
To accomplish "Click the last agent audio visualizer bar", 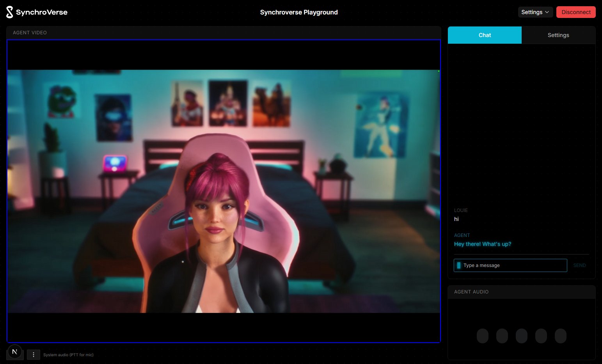I will [x=560, y=336].
